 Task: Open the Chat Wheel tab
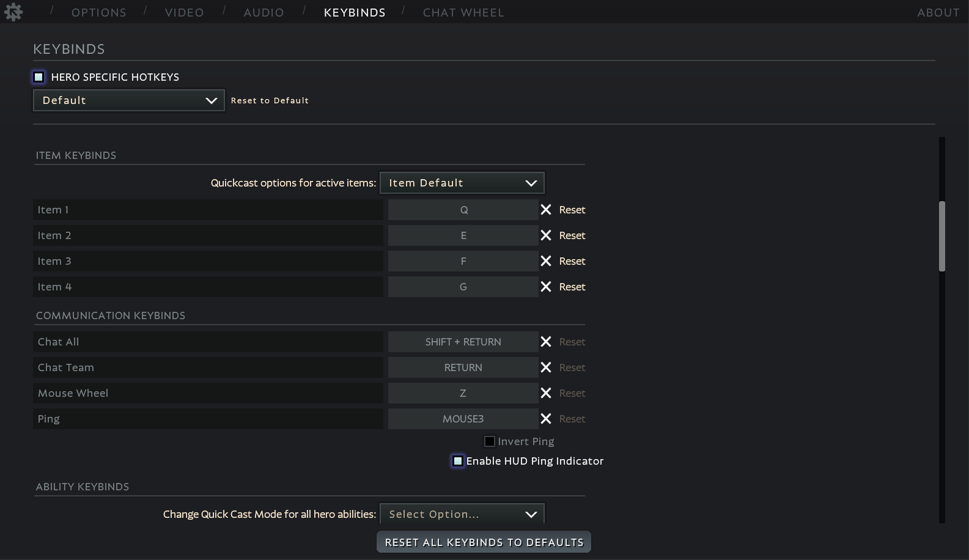[463, 12]
